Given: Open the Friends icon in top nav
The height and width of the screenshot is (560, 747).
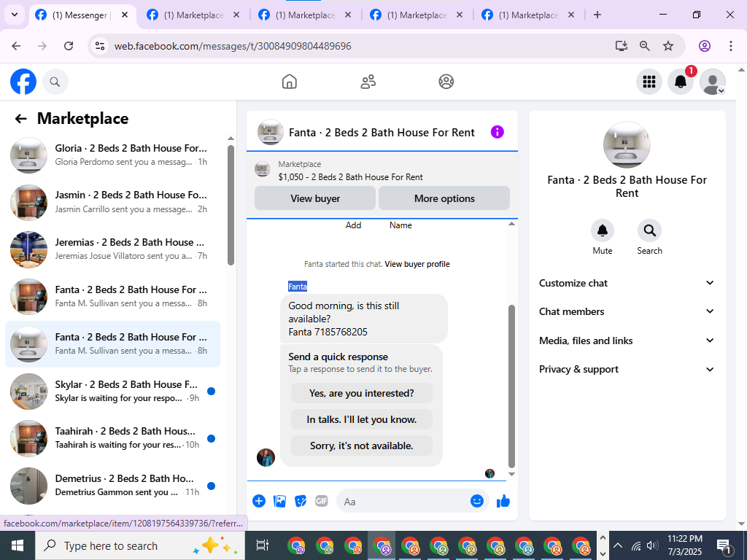Looking at the screenshot, I should 368,82.
